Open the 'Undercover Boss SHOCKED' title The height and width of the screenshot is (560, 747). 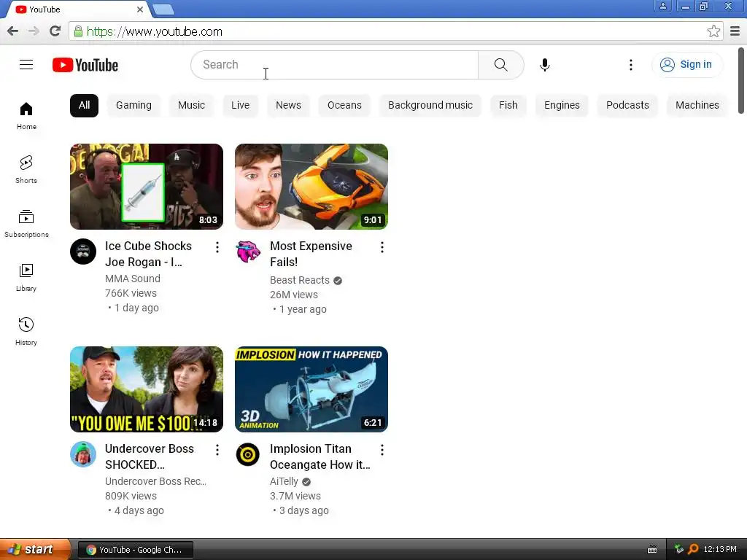[x=149, y=456]
